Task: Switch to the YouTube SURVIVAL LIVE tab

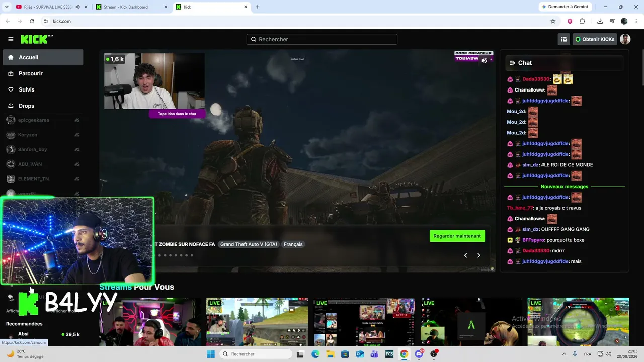Action: pos(47,7)
